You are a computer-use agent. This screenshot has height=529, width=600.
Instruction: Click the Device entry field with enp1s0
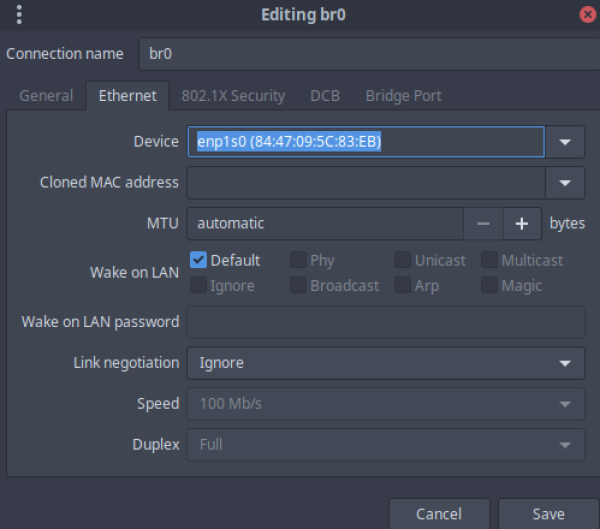pos(365,142)
